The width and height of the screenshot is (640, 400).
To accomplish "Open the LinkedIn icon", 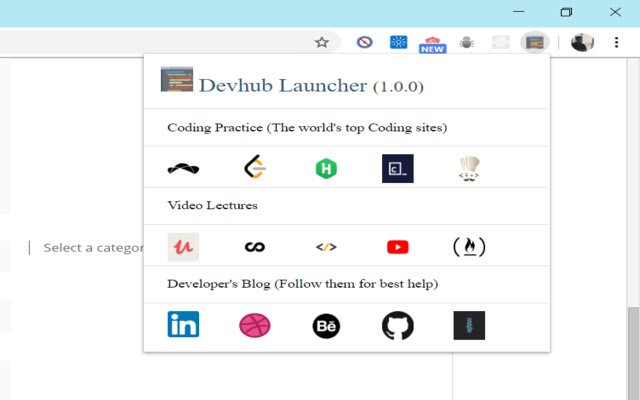I will [183, 324].
